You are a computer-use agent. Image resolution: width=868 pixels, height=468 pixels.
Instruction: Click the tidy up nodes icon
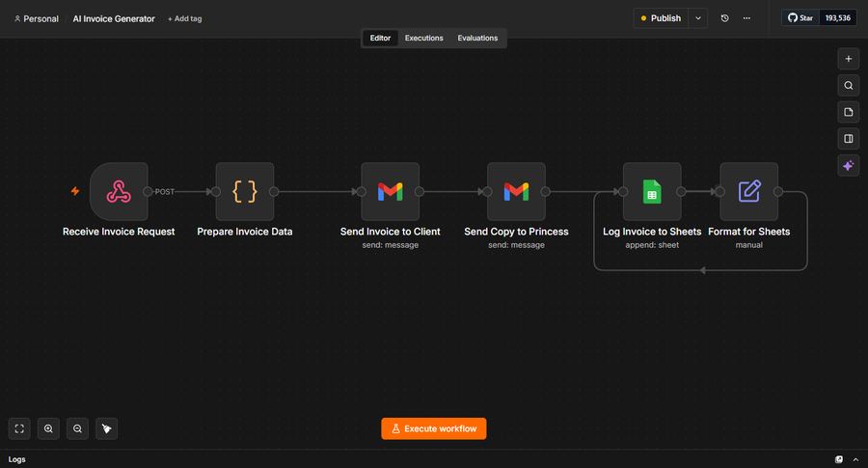click(106, 428)
